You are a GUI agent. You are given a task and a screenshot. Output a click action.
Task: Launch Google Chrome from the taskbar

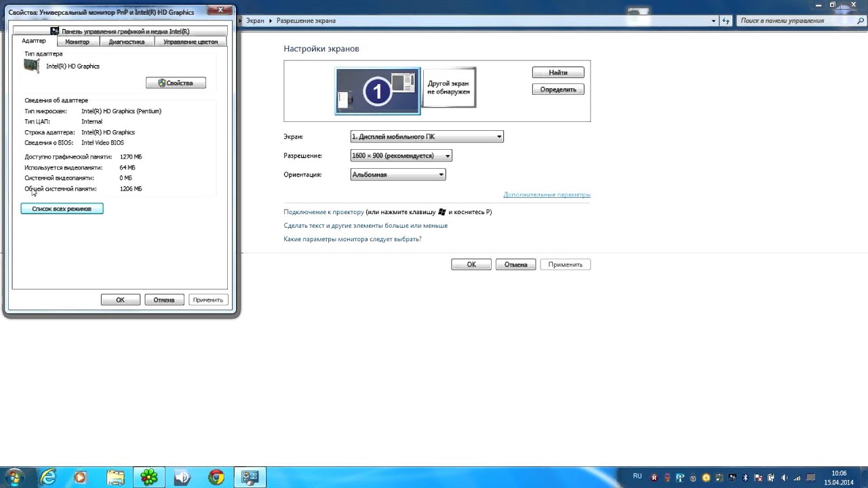tap(216, 477)
